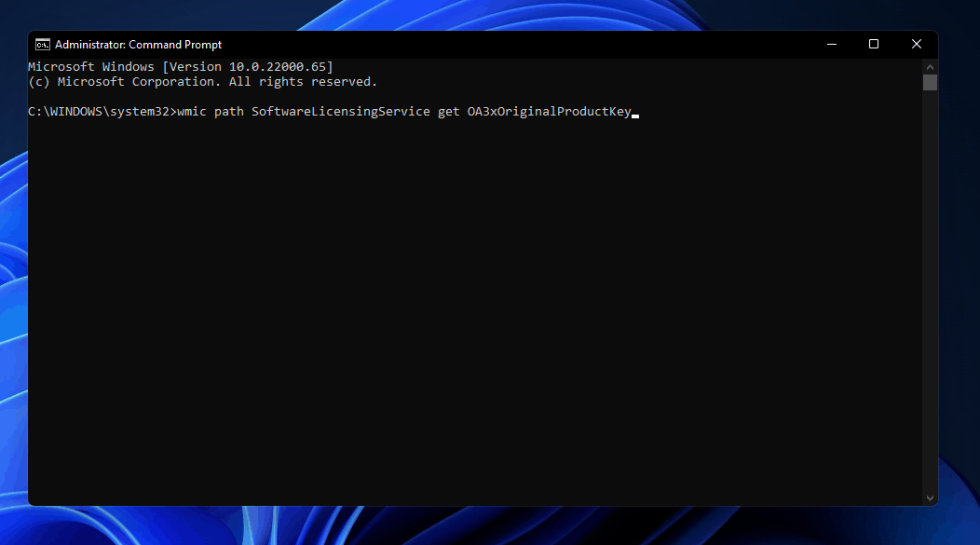Viewport: 980px width, 545px height.
Task: Click the empty black console area
Action: click(x=466, y=326)
